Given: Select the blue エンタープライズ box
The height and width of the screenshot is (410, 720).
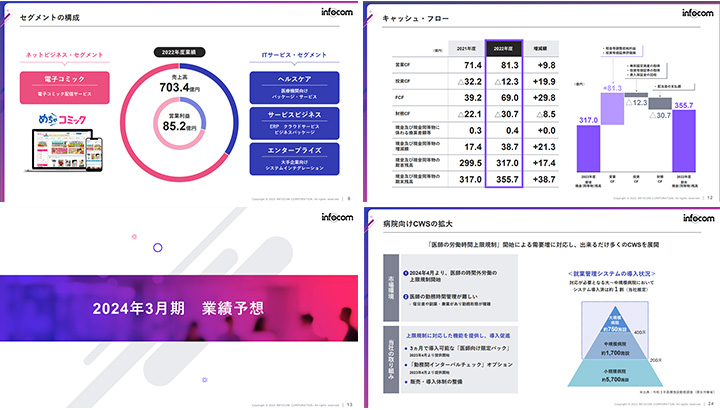Looking at the screenshot, I should tap(294, 159).
